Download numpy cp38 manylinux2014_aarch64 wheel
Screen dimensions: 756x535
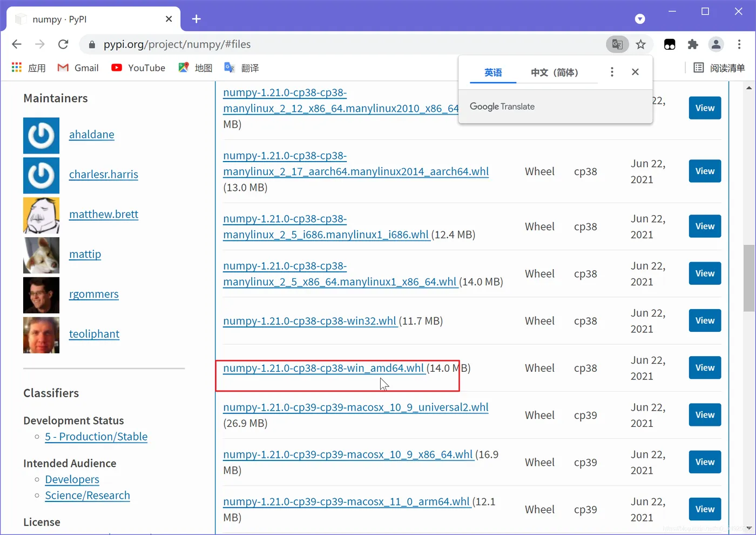pyautogui.click(x=356, y=164)
